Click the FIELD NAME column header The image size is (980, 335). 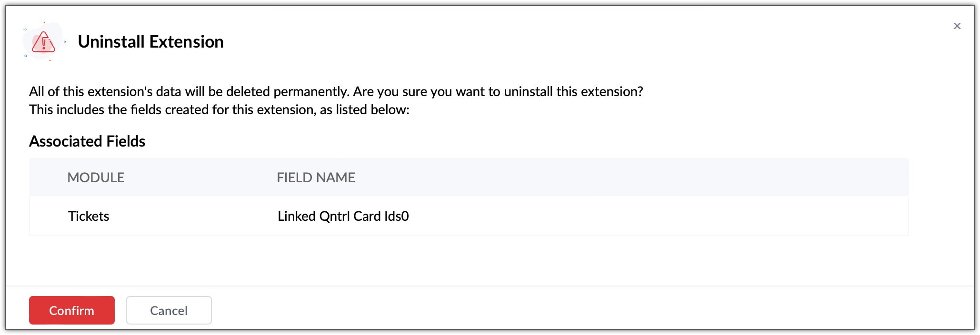[x=316, y=177]
